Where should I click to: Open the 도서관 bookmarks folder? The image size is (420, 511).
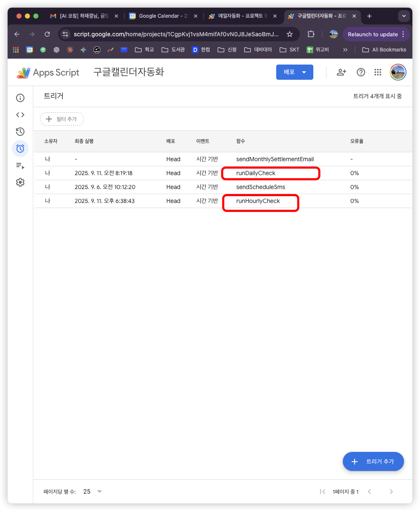tap(173, 50)
